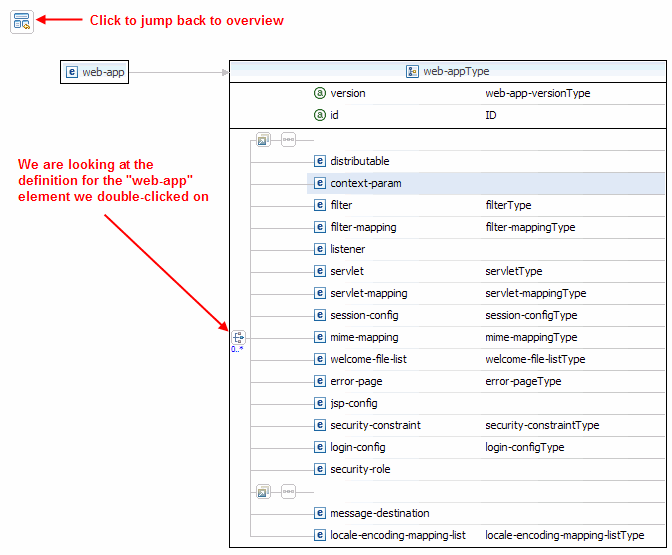This screenshot has height=555, width=672.
Task: Click the group reference icon above message-destination
Action: click(x=263, y=492)
